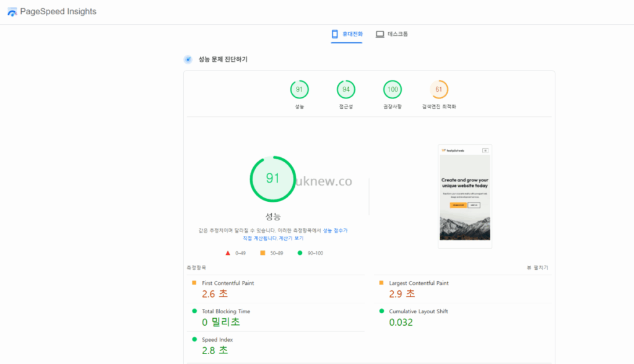Select the 휴대전화 tab
Screen dimensions: 634x364
(x=345, y=34)
